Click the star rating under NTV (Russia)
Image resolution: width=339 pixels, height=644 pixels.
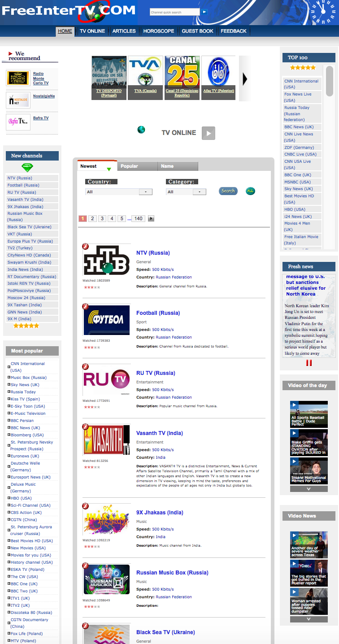92,287
